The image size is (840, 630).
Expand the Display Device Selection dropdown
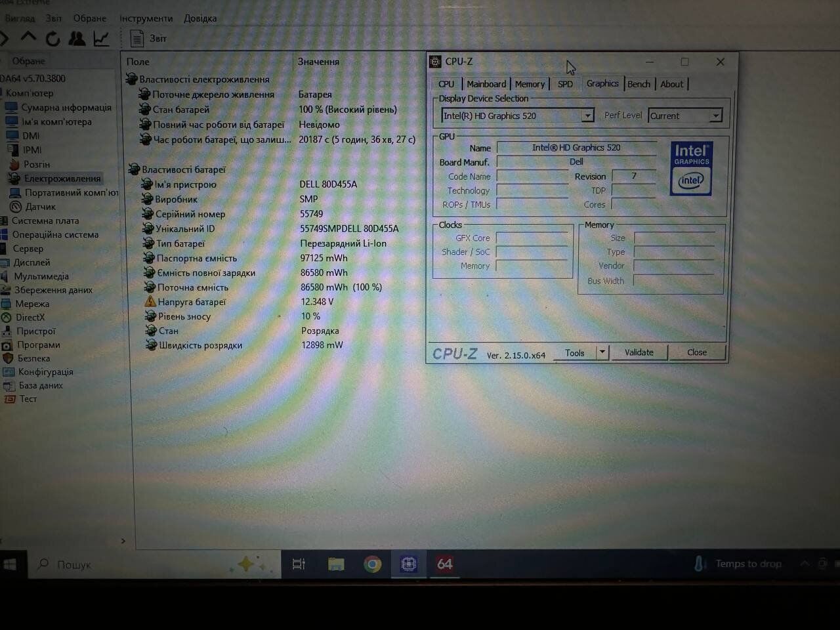[x=587, y=116]
